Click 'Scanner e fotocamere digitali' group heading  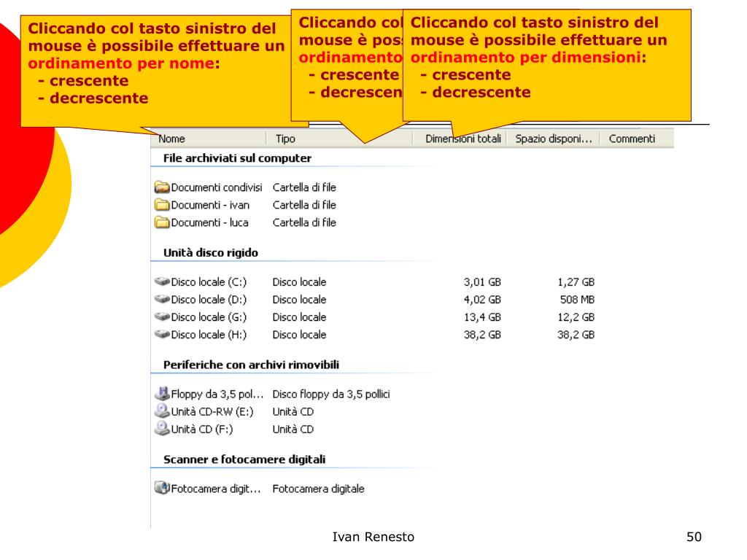pyautogui.click(x=244, y=459)
